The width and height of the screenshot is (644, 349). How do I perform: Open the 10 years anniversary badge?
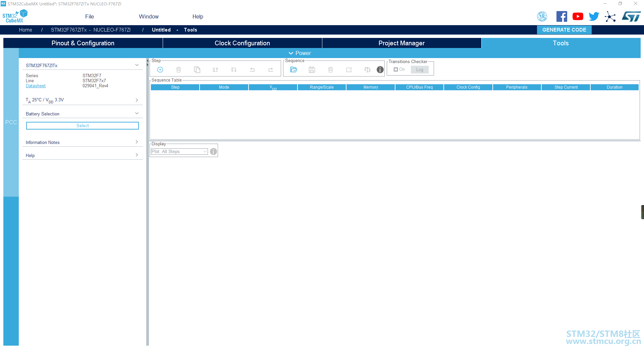542,16
